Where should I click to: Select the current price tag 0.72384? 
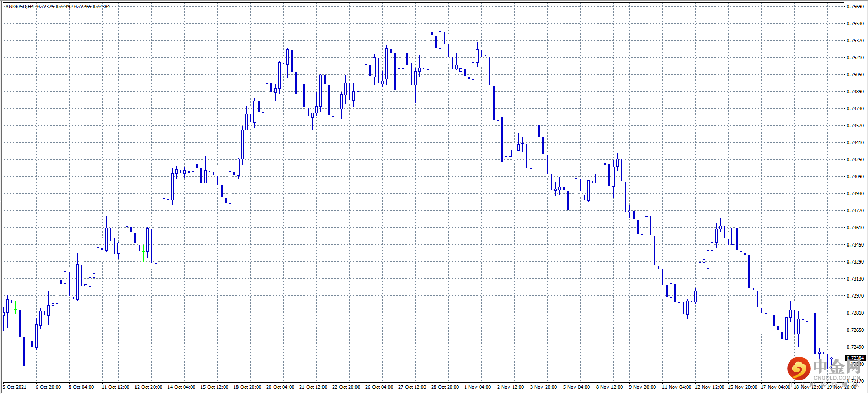(x=856, y=358)
